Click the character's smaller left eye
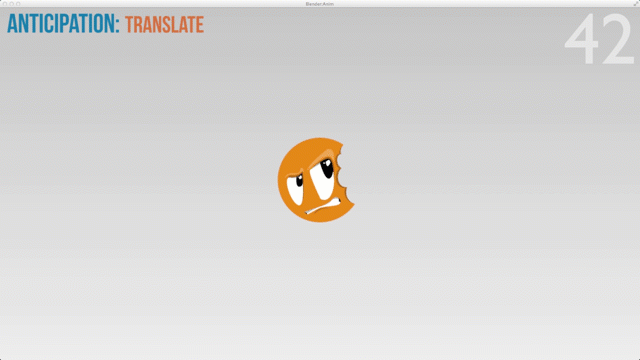This screenshot has width=640, height=360. pos(295,189)
